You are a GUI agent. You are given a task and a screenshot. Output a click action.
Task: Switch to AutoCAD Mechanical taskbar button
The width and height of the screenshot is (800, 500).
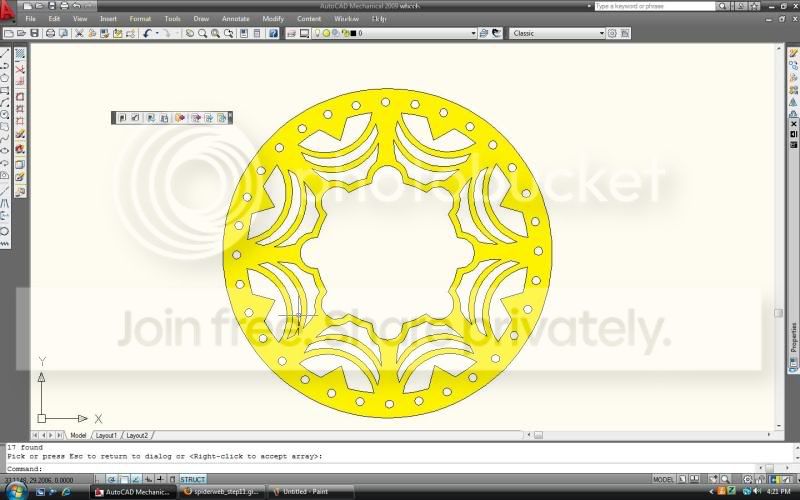[133, 492]
